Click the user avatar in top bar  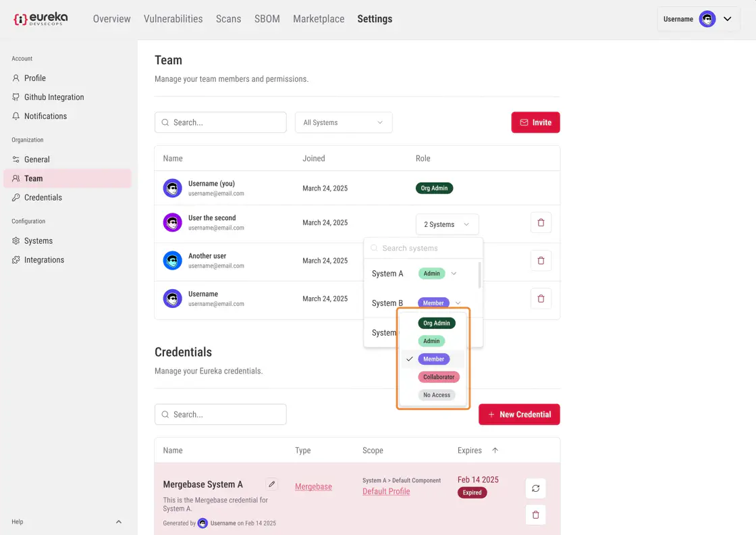tap(707, 19)
